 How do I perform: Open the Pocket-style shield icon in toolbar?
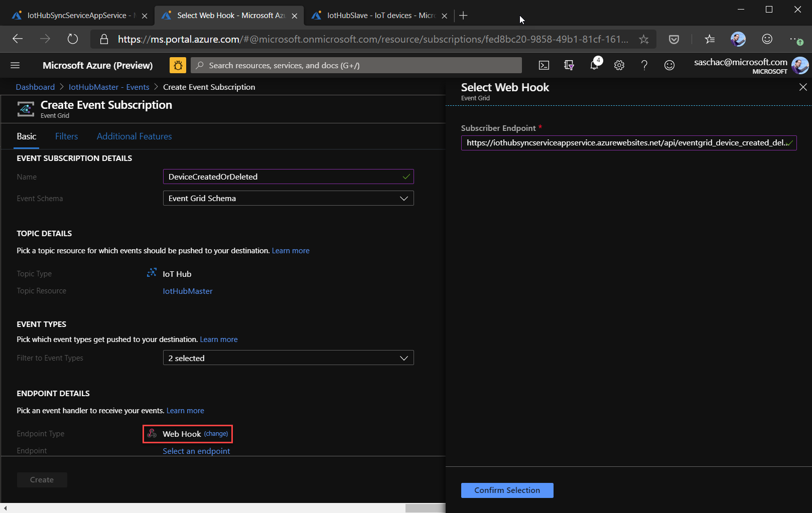coord(674,39)
